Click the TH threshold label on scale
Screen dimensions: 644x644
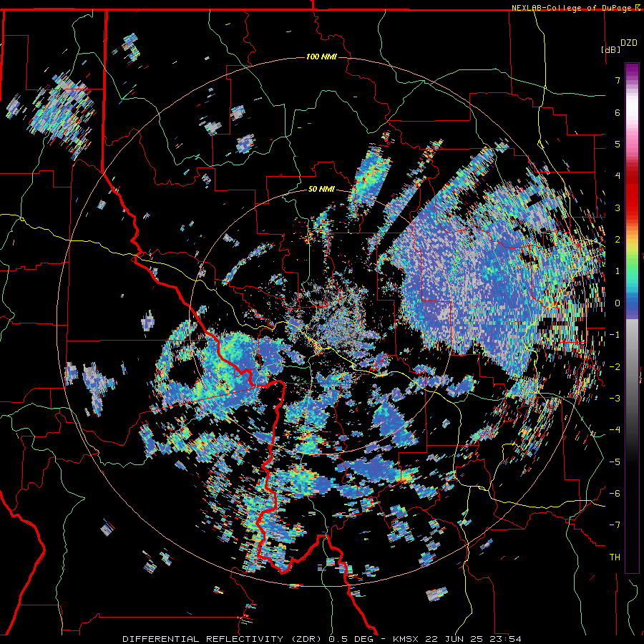615,557
